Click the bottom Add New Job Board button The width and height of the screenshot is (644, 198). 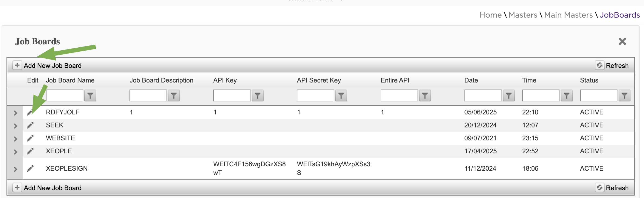(x=47, y=188)
